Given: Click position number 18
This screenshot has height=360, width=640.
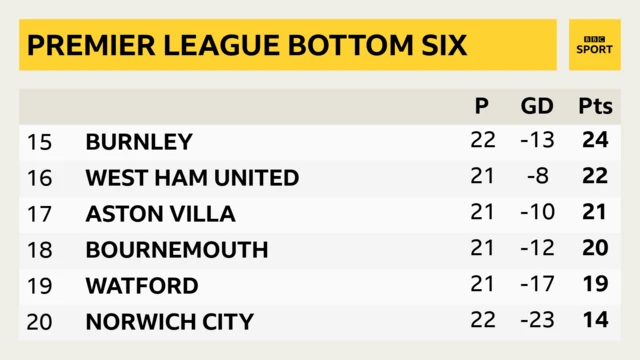Looking at the screenshot, I should pyautogui.click(x=40, y=250).
